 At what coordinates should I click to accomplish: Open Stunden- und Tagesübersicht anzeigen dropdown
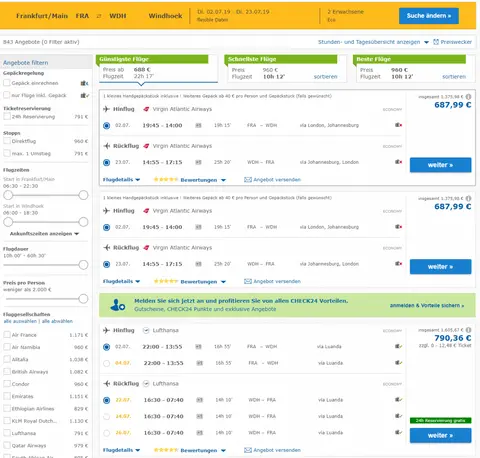point(373,42)
